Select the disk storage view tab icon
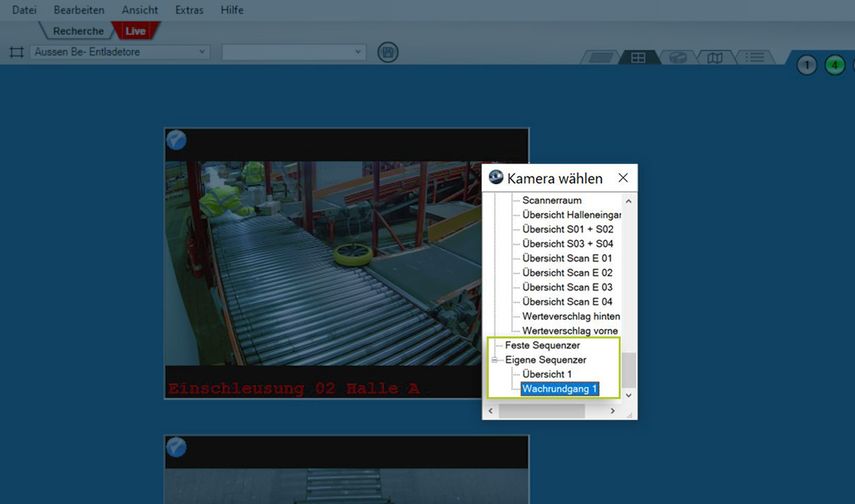Screen dimensions: 855x504 [x=677, y=58]
